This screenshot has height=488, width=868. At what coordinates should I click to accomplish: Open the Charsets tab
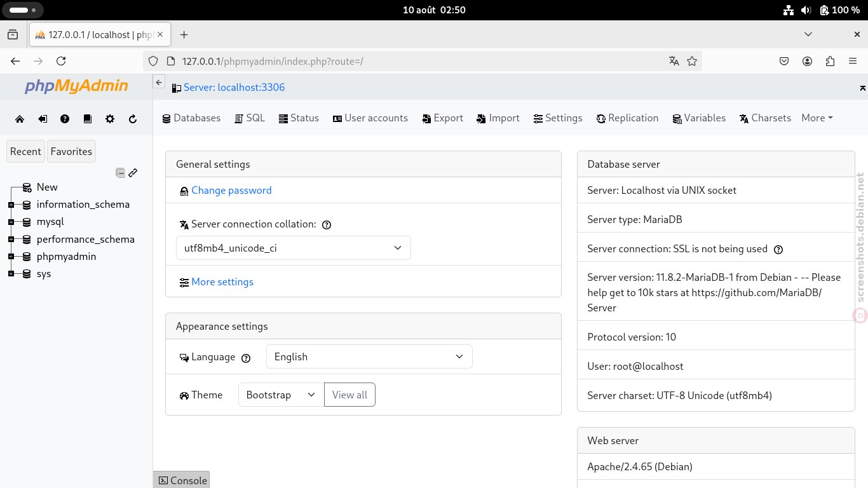765,118
